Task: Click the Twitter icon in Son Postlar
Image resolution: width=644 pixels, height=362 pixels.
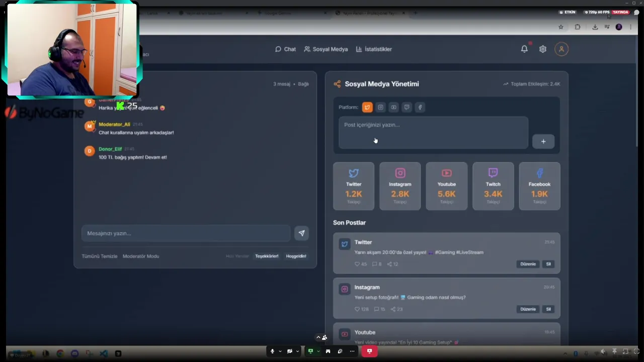Action: click(345, 244)
